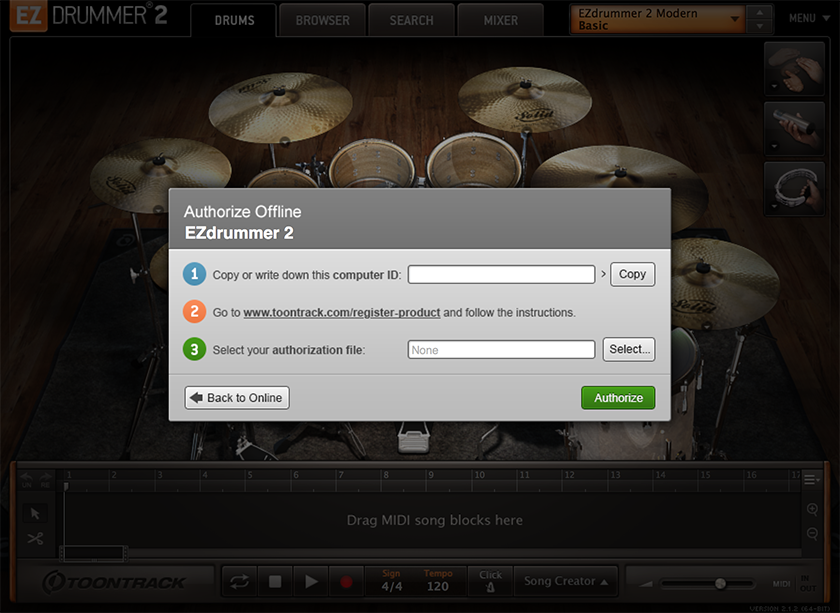Screen dimensions: 840x613
Task: Click the MIDI indicator label
Action: (x=781, y=584)
